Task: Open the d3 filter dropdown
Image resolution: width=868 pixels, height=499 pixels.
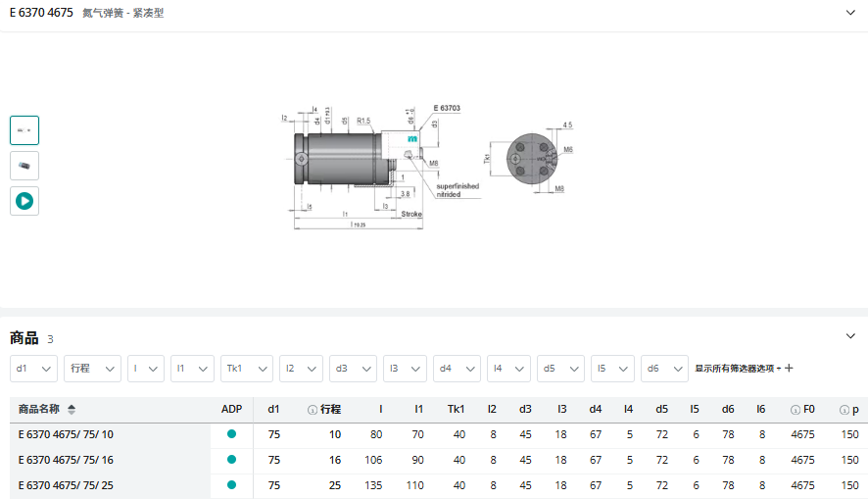Action: click(353, 369)
